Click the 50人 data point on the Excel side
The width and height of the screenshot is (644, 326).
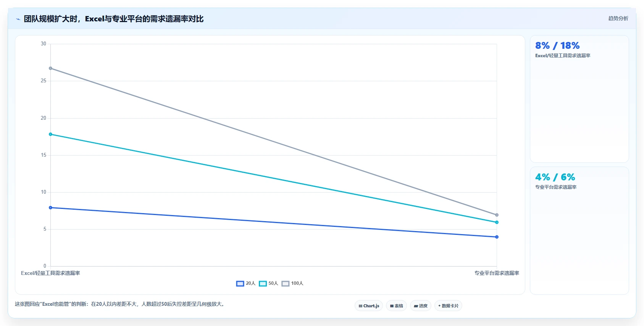50,134
